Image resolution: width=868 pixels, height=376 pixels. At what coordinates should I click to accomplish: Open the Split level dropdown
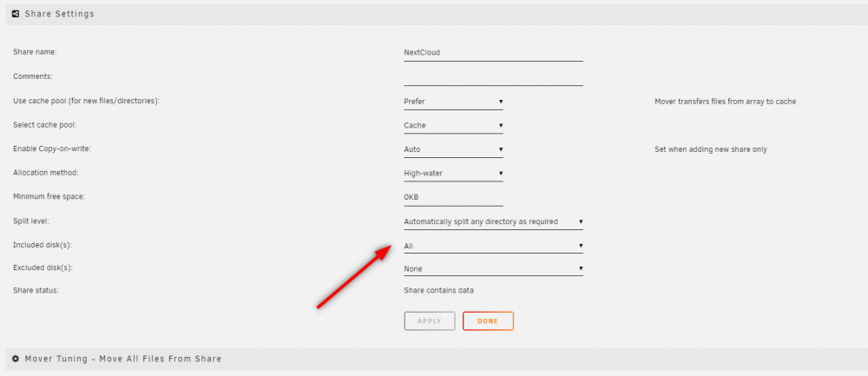click(493, 221)
